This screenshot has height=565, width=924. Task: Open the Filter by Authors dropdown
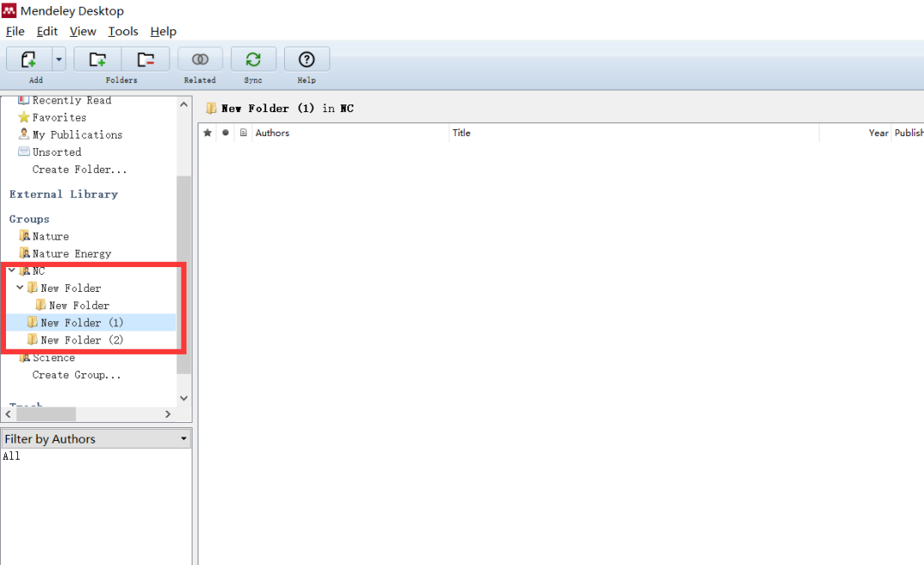(96, 439)
